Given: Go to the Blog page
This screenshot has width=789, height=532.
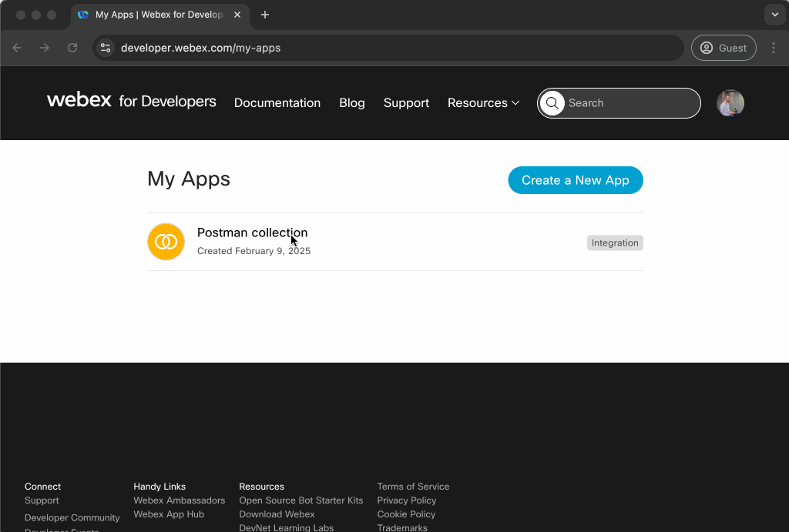Looking at the screenshot, I should click(351, 103).
